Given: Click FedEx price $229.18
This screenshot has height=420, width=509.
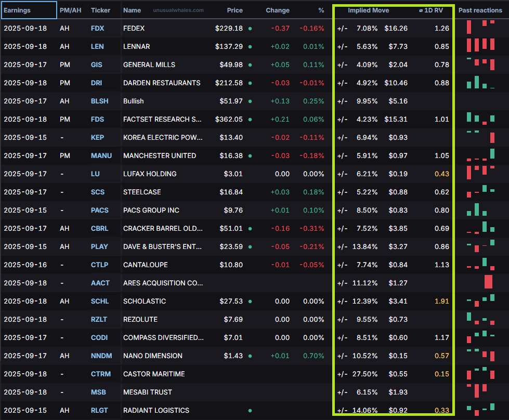Looking at the screenshot, I should 229,28.
